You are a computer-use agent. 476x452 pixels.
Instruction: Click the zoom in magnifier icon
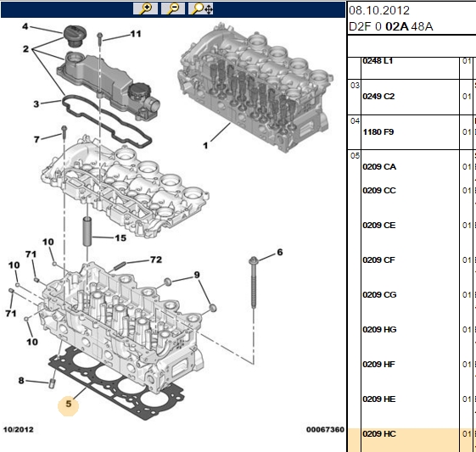(x=145, y=8)
